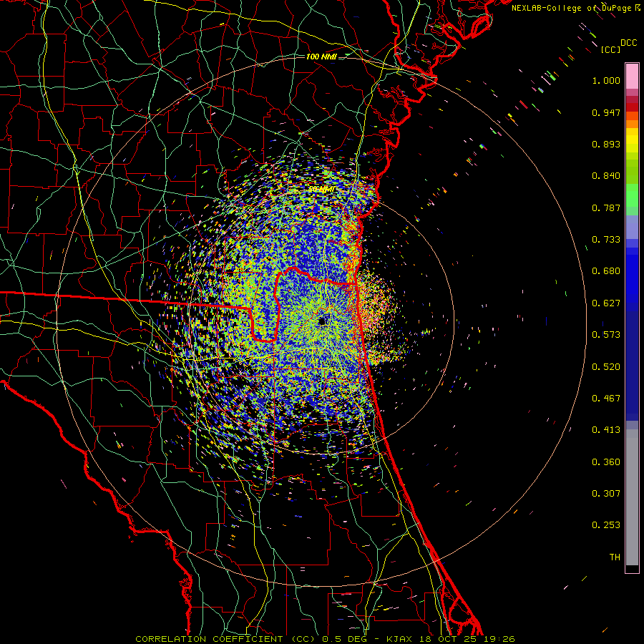Click the 100 NMI range ring label
Viewport: 644px width, 644px height.
pyautogui.click(x=321, y=57)
